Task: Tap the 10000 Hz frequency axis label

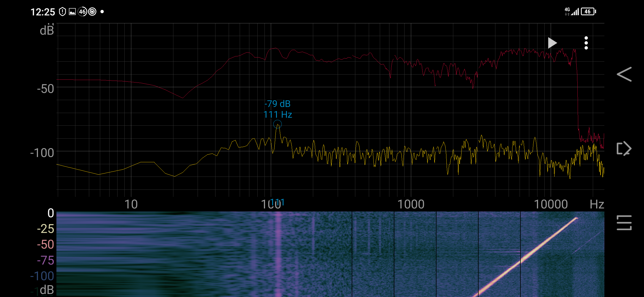Action: click(x=551, y=204)
